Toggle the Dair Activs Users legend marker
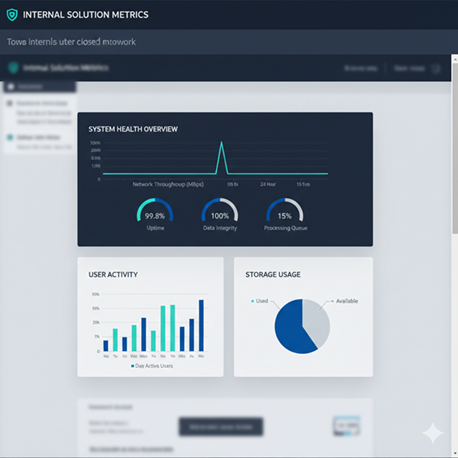Image resolution: width=458 pixels, height=458 pixels. 133,366
